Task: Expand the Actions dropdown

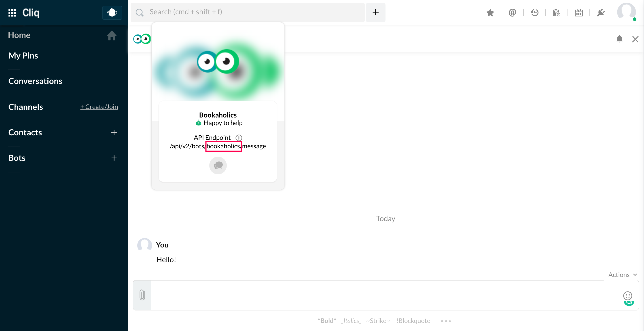Action: (623, 274)
